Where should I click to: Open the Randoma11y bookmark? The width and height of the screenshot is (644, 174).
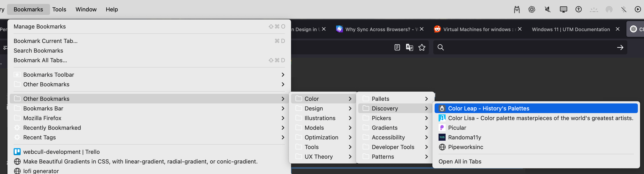pos(536,137)
